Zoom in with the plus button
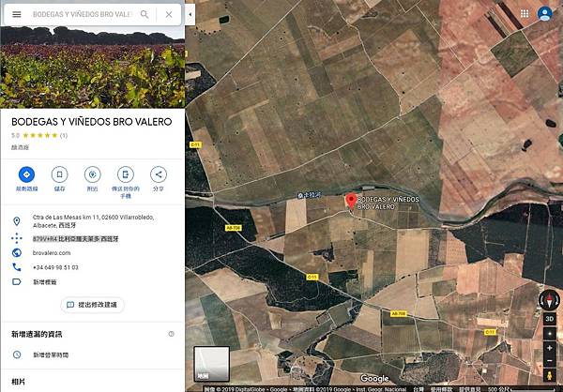The height and width of the screenshot is (392, 563). pos(549,348)
